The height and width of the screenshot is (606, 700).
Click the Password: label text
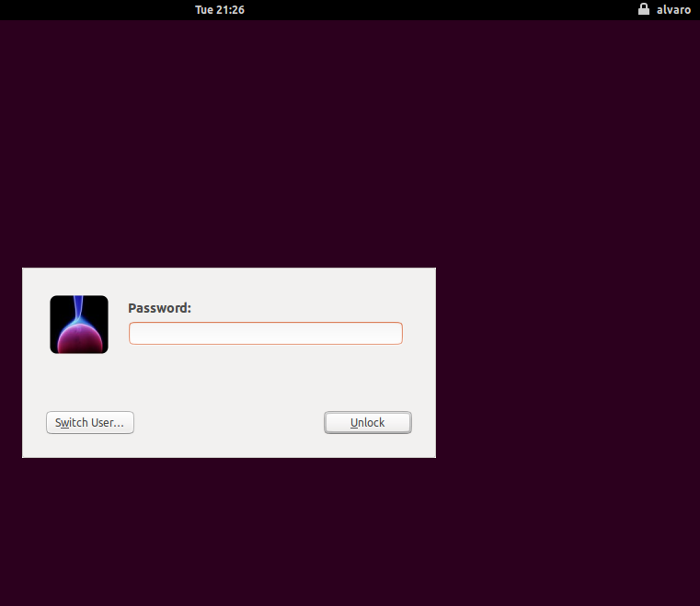(x=159, y=308)
